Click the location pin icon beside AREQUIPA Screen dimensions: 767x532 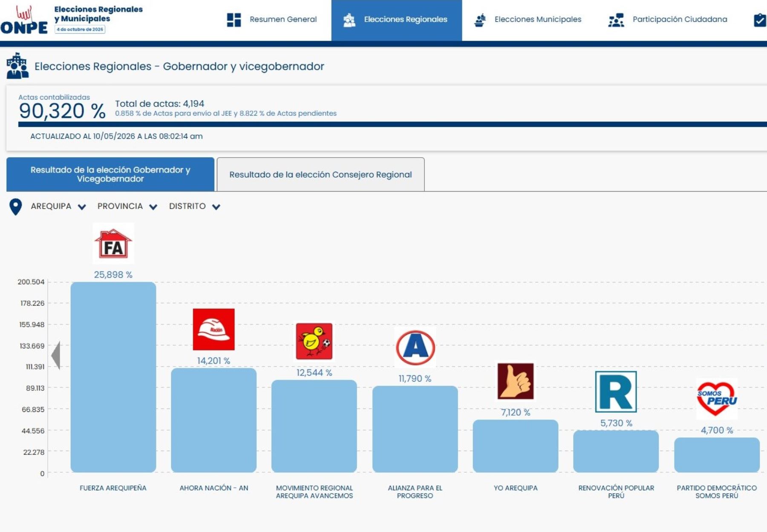[16, 207]
